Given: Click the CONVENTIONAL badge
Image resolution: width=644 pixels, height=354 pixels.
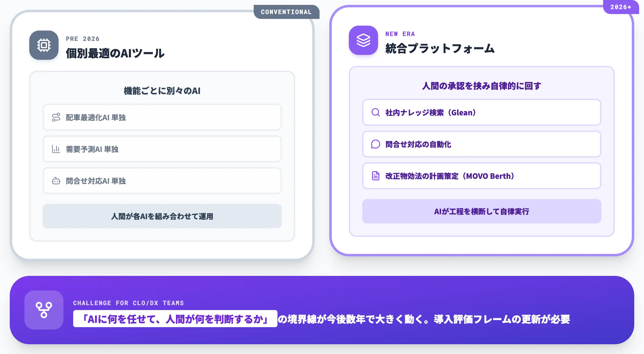Looking at the screenshot, I should click(286, 12).
